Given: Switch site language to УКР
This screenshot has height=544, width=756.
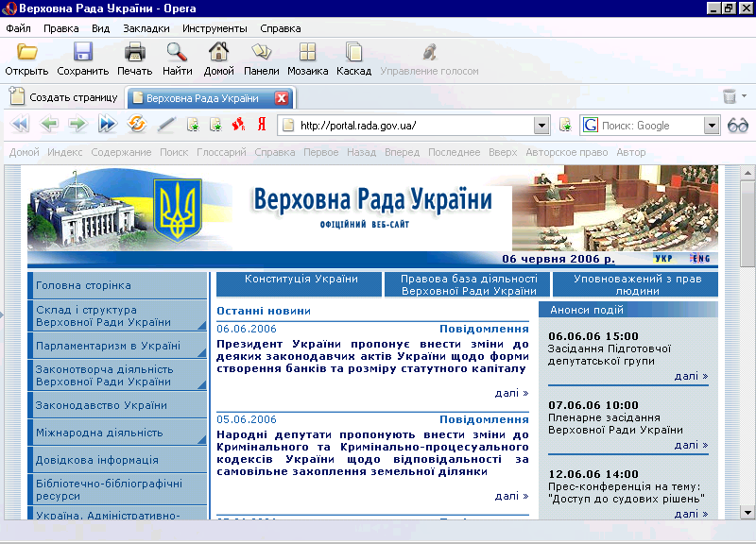Looking at the screenshot, I should [663, 258].
